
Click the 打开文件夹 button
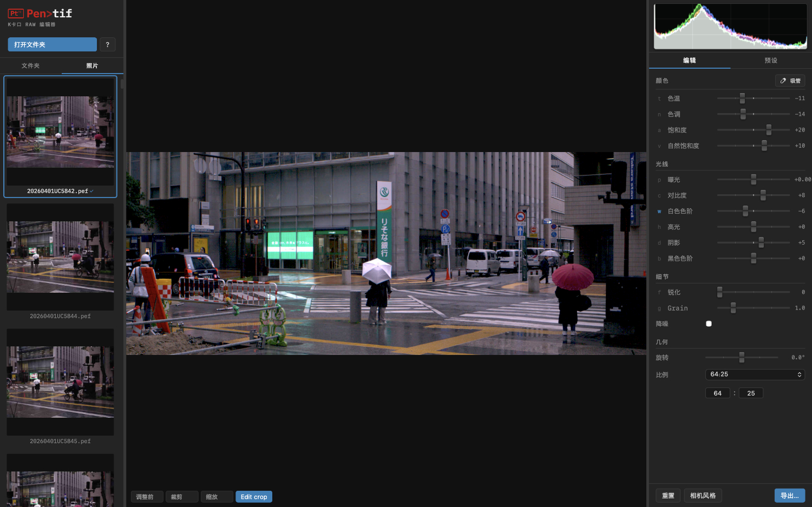(x=52, y=44)
